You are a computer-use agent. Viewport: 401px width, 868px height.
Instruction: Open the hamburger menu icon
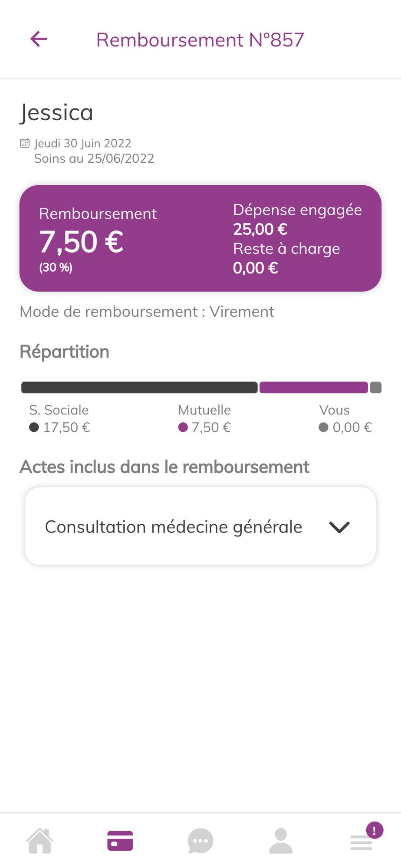361,843
